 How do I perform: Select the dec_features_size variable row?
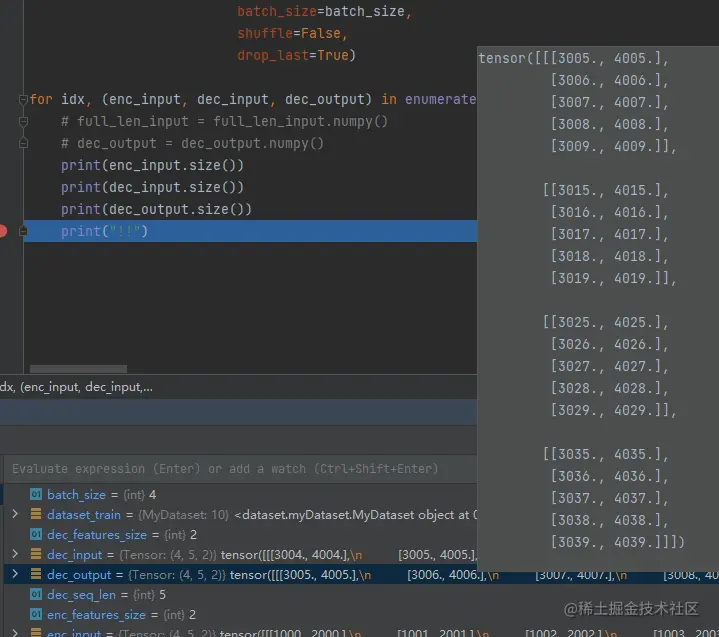click(x=240, y=534)
